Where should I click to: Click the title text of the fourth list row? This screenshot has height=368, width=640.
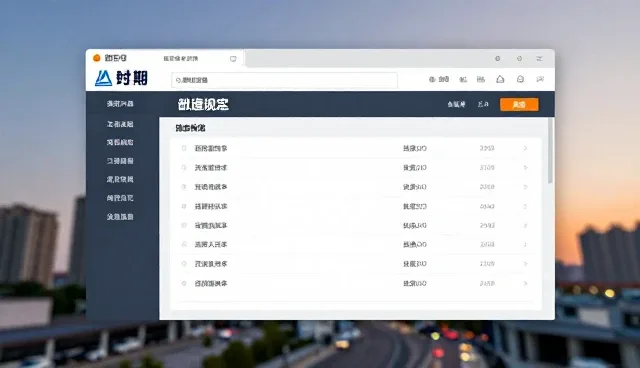(x=211, y=206)
